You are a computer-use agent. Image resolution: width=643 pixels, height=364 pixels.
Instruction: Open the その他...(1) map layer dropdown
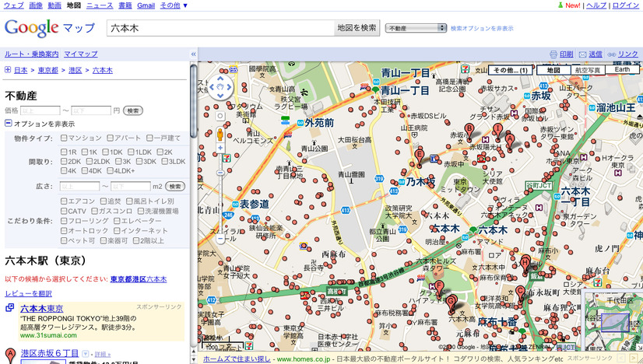[510, 70]
